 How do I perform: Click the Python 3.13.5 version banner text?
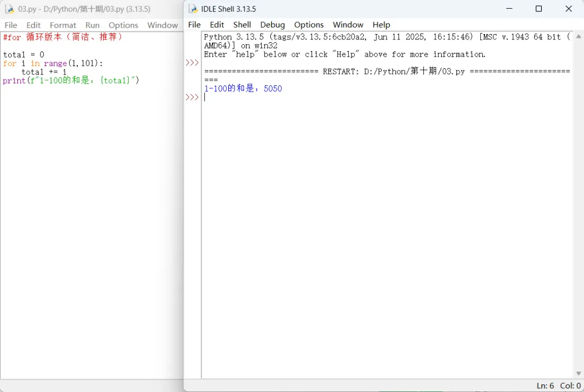[x=387, y=41]
